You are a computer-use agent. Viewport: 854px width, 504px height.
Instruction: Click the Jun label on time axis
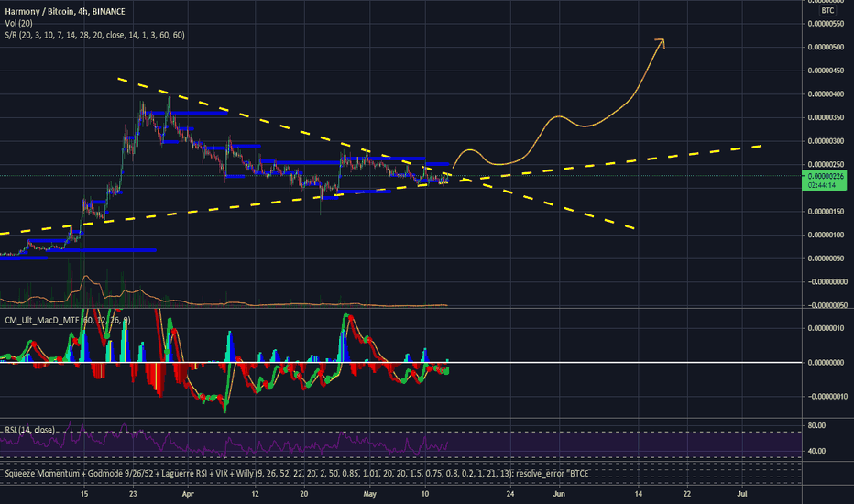click(559, 494)
